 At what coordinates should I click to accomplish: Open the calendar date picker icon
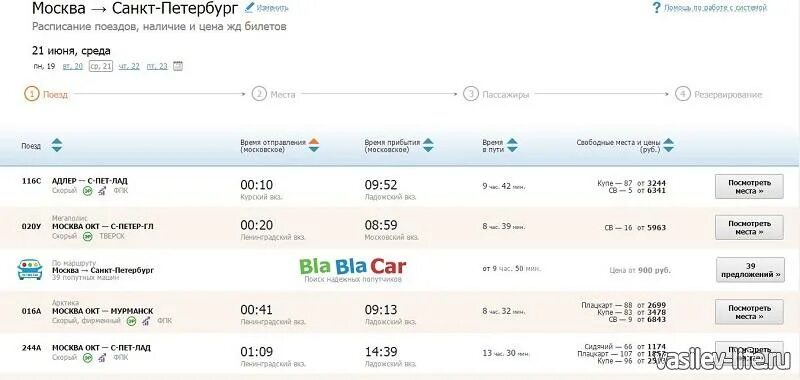coord(178,66)
